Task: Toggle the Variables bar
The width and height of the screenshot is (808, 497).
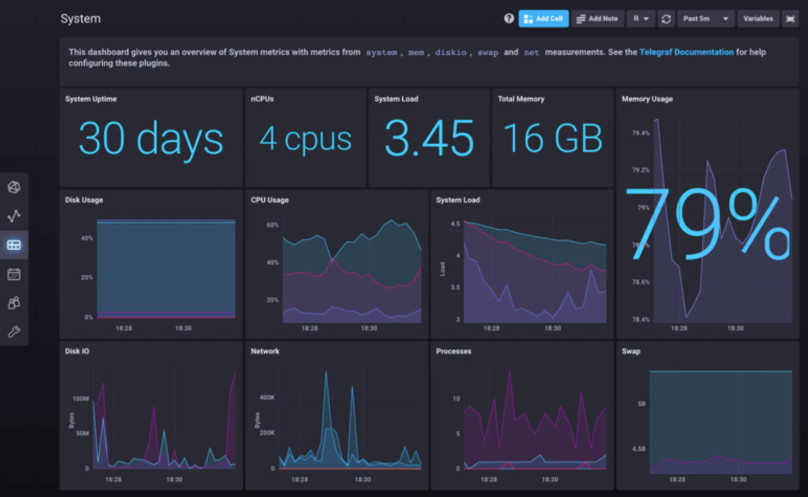Action: [x=757, y=18]
